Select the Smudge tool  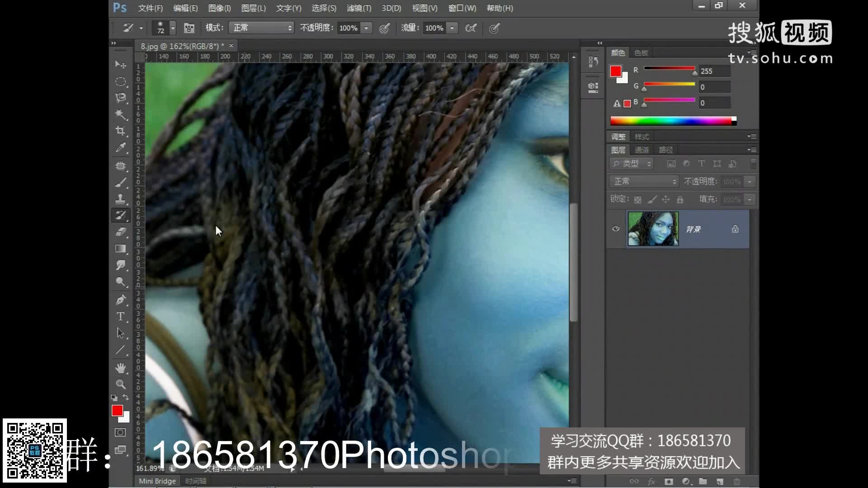(x=120, y=265)
